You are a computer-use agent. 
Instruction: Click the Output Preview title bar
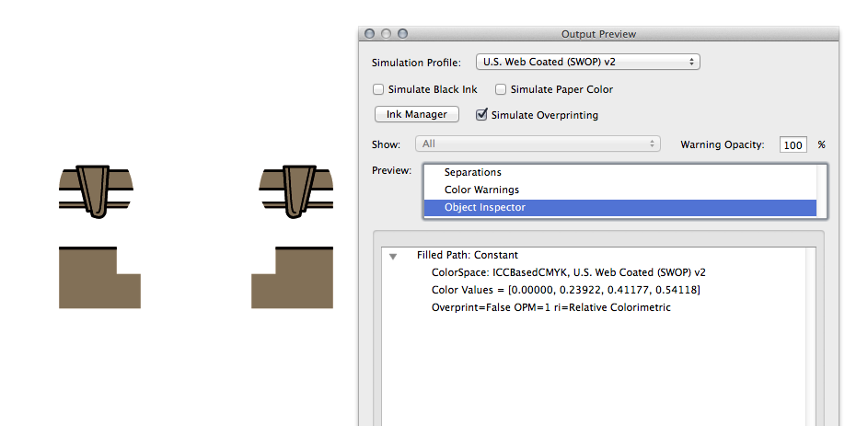598,34
